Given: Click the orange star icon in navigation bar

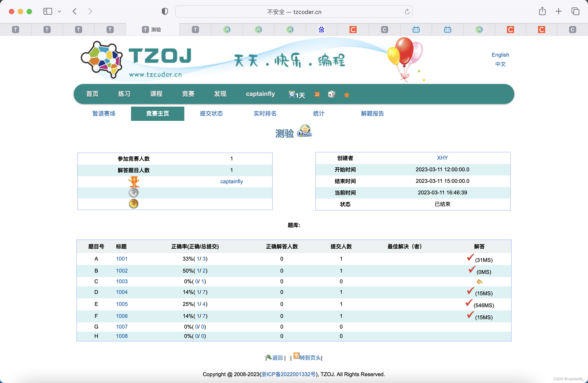Looking at the screenshot, I should (347, 95).
